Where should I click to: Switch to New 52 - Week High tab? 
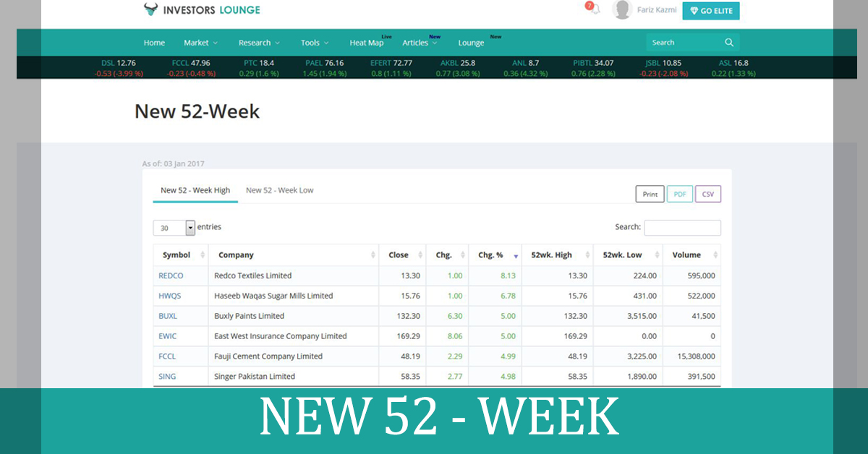coord(195,190)
